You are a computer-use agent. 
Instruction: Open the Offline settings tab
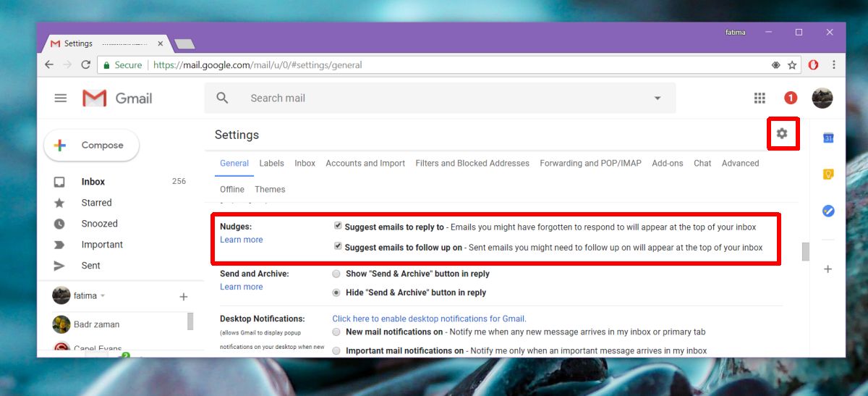232,190
